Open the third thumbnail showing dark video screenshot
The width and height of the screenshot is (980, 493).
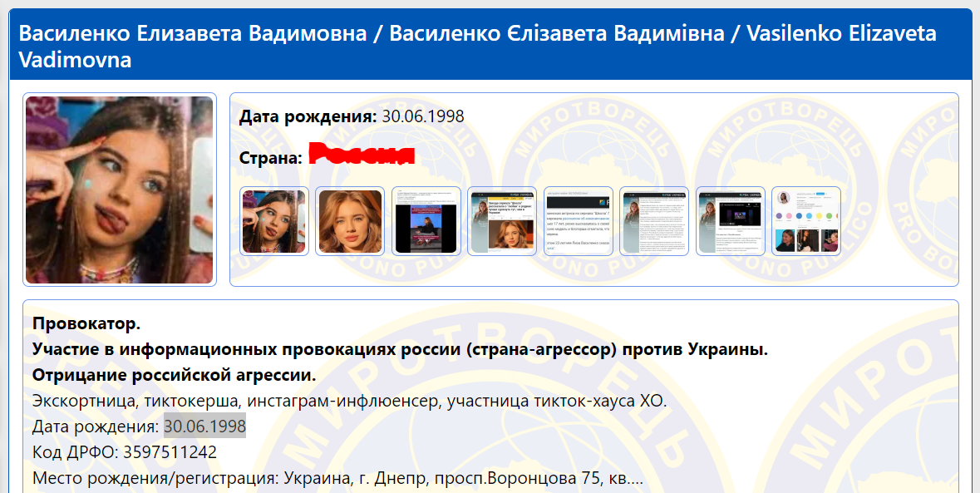click(x=426, y=221)
